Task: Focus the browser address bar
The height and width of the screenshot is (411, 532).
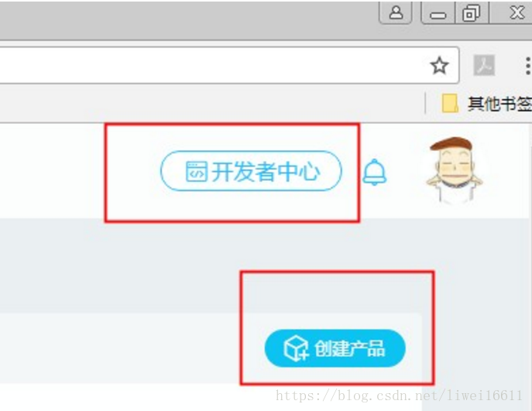Action: point(211,65)
